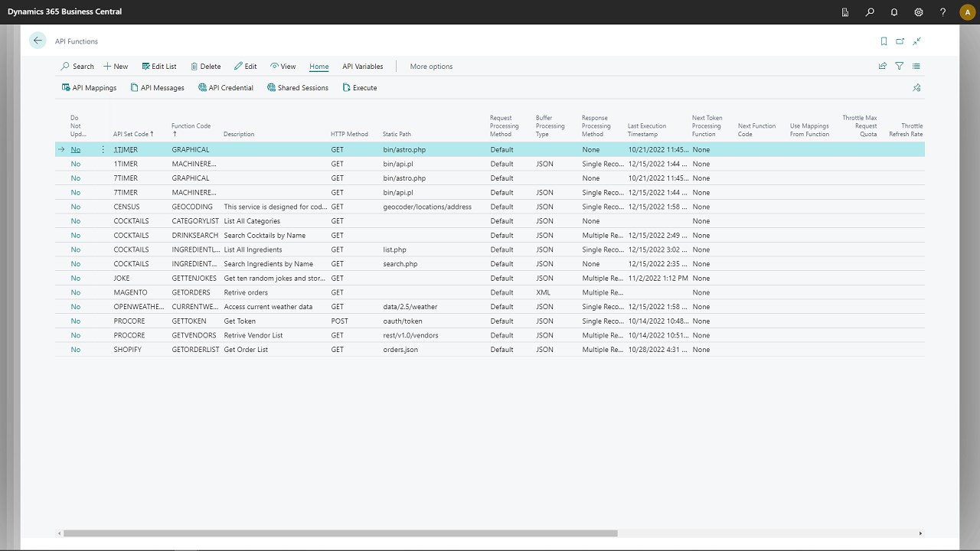Open Buffer Processing Type column header
This screenshot has width=980, height=551.
click(550, 126)
